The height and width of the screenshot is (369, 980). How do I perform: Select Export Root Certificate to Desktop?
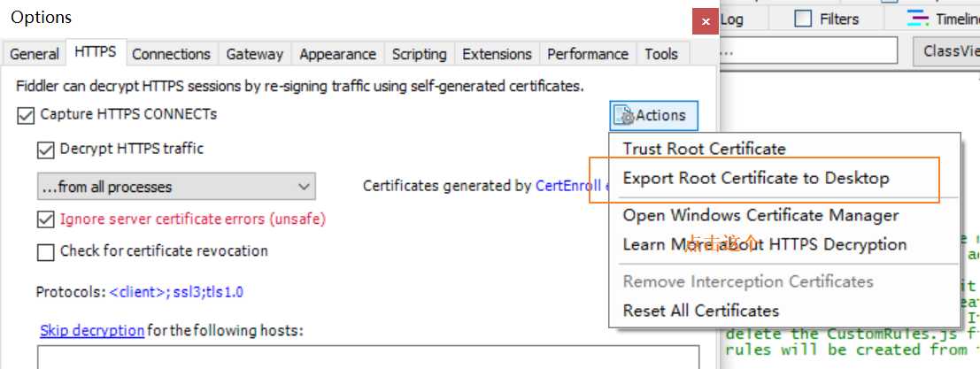[756, 179]
